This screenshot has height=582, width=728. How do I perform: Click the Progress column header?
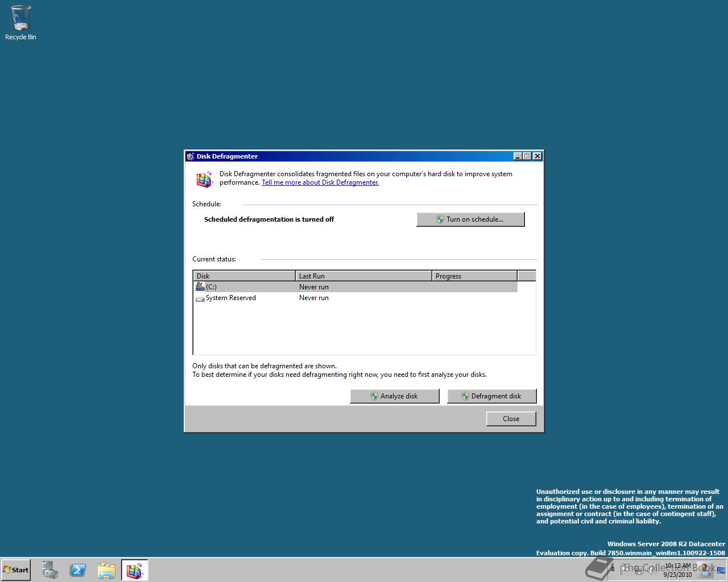[x=474, y=276]
